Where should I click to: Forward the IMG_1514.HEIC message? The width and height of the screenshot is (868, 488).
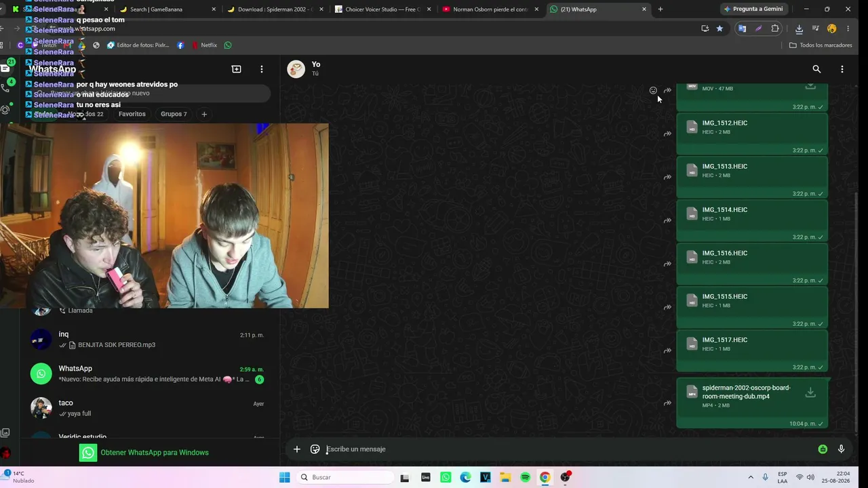click(667, 220)
